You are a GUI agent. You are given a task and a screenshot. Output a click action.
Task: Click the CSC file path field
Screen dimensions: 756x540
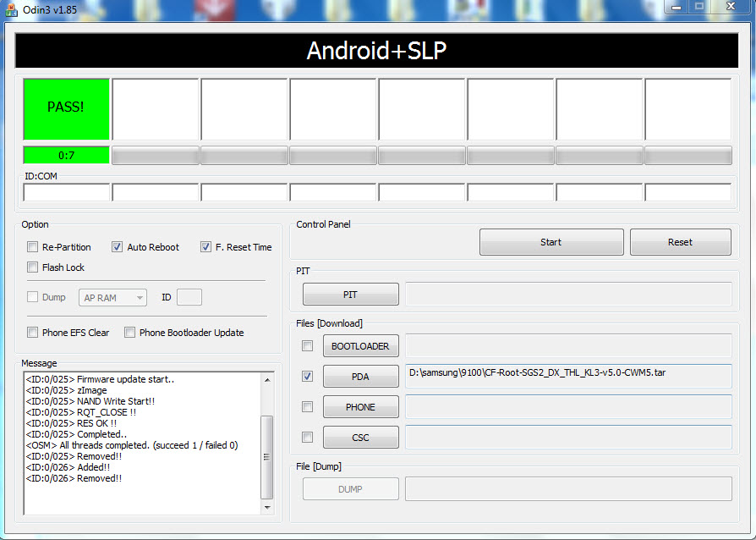[x=568, y=437]
